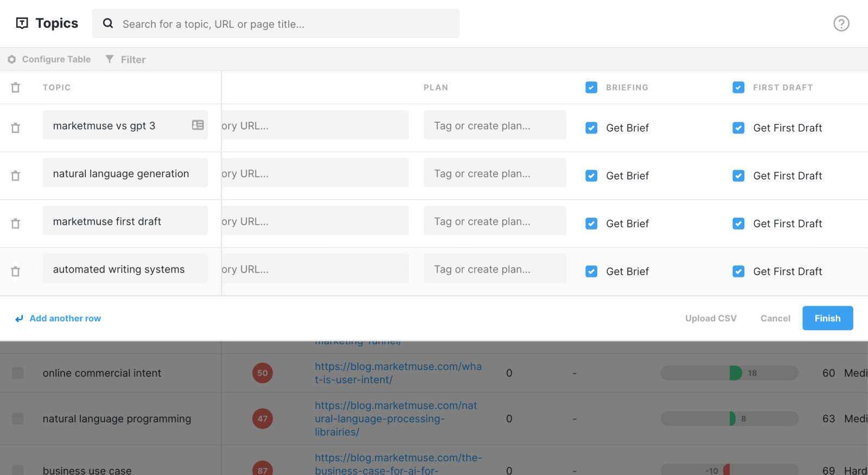This screenshot has width=868, height=475.
Task: Click the card icon in 'marketmuse vs gpt 3' field
Action: 197,125
